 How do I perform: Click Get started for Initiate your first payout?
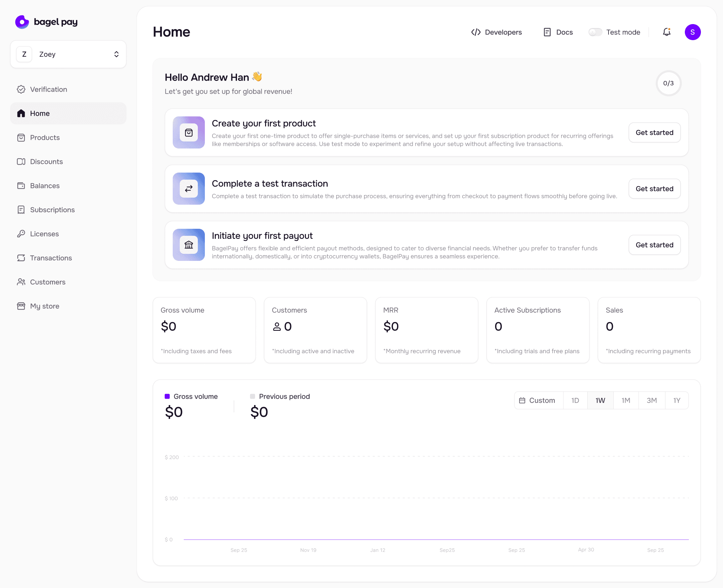[654, 244]
